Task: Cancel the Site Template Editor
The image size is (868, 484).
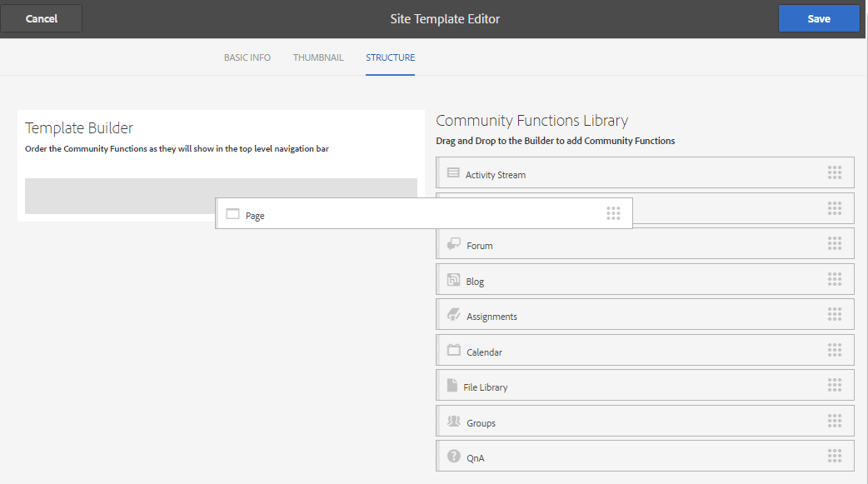Action: coord(42,18)
